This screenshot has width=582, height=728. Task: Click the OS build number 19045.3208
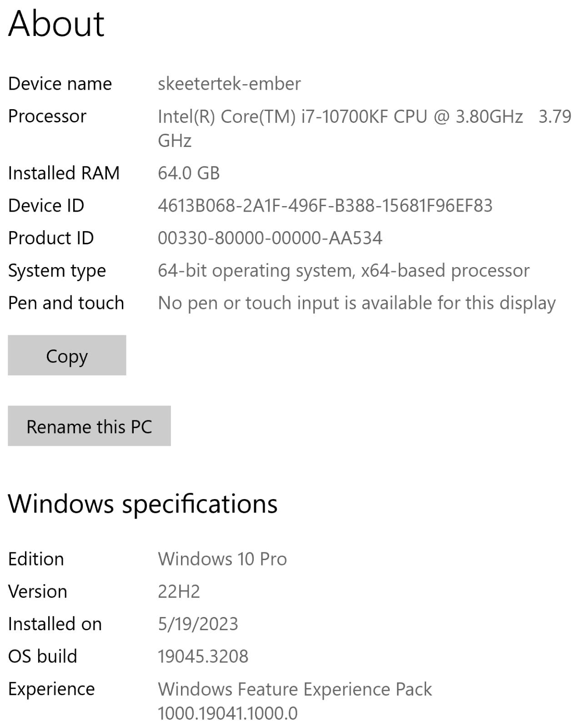tap(203, 656)
